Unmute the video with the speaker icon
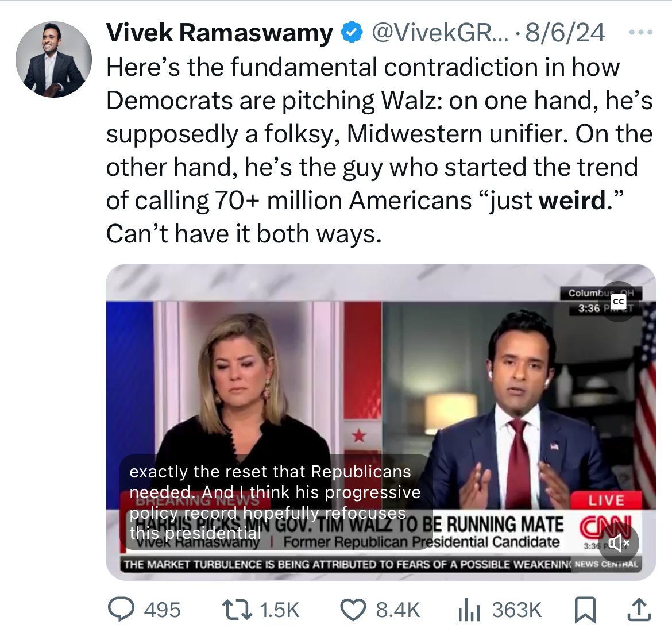 pyautogui.click(x=619, y=542)
